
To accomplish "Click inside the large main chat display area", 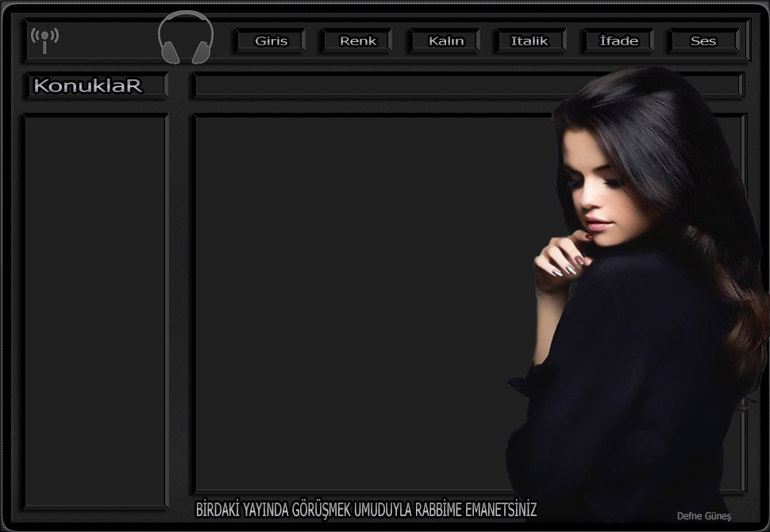I will click(x=357, y=302).
